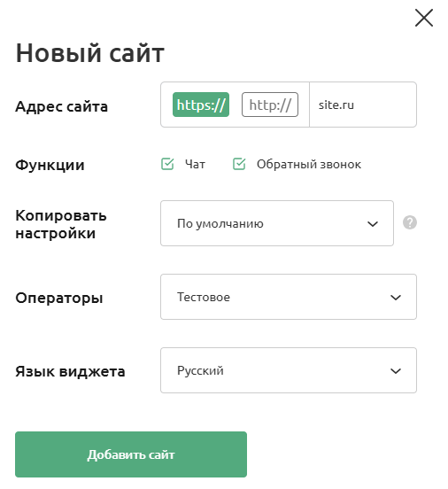Click the chevron arrow beside По умолчанию
Viewport: 448px width, 489px height.
[x=373, y=224]
